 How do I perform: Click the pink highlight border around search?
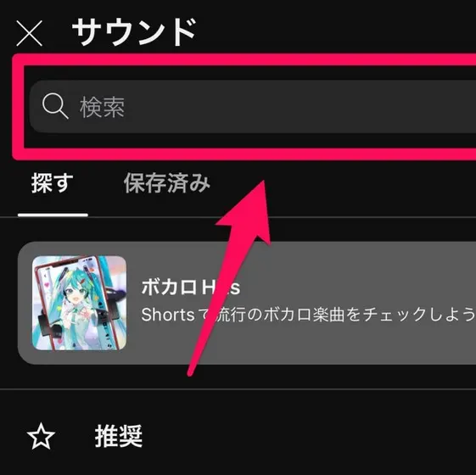click(243, 59)
